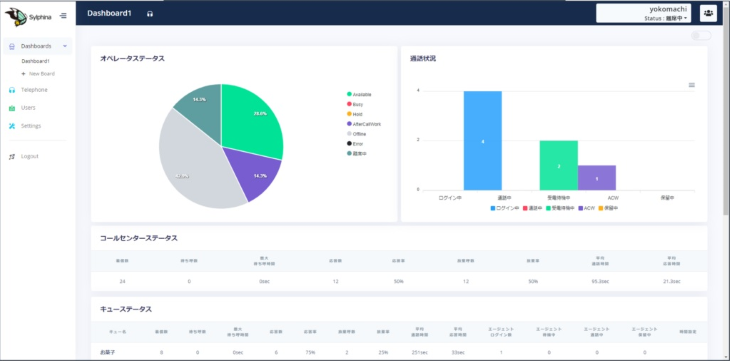Click the 21.3sec value in call center table

(x=672, y=281)
